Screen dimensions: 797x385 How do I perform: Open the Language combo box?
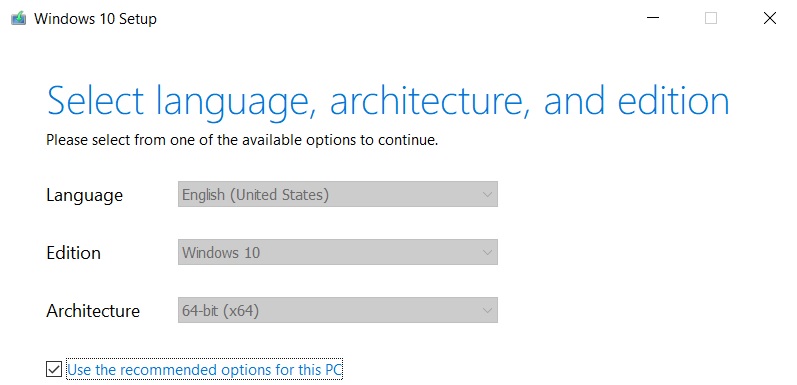pos(338,194)
